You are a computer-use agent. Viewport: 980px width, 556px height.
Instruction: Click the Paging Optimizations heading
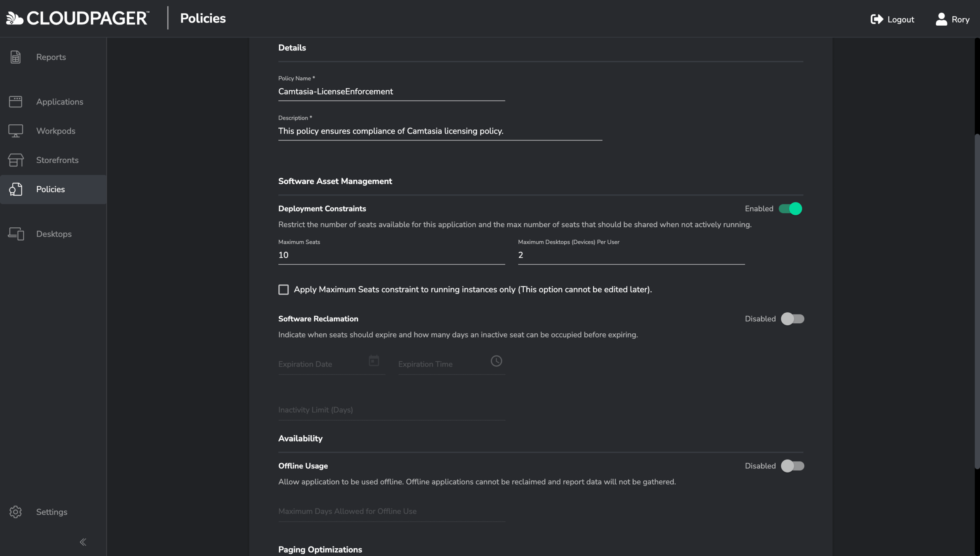click(320, 549)
